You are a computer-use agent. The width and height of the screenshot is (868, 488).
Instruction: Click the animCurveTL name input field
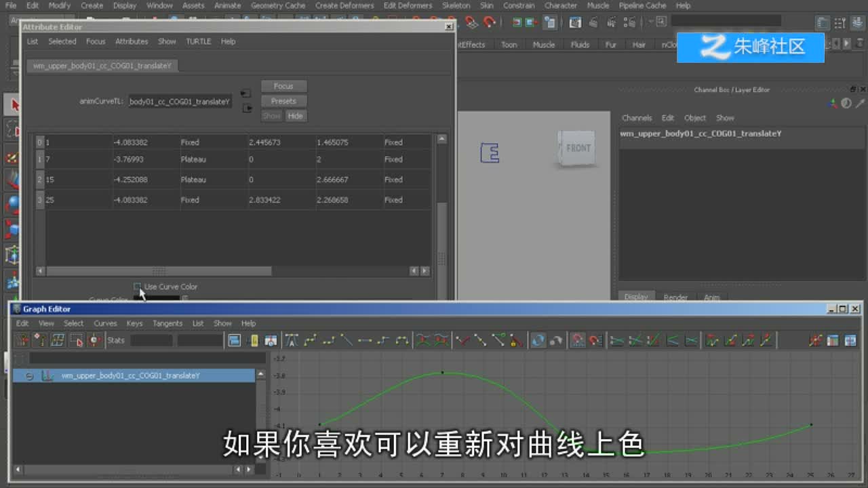coord(180,102)
